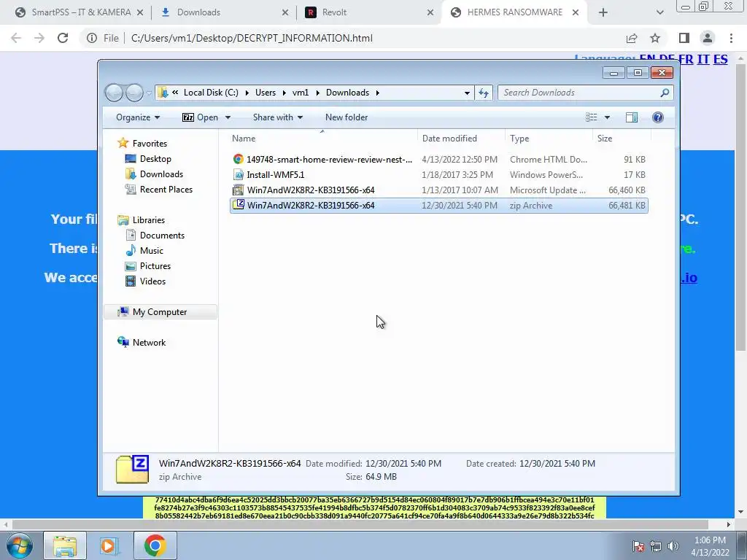747x560 pixels.
Task: Toggle the preview pane icon
Action: [632, 117]
